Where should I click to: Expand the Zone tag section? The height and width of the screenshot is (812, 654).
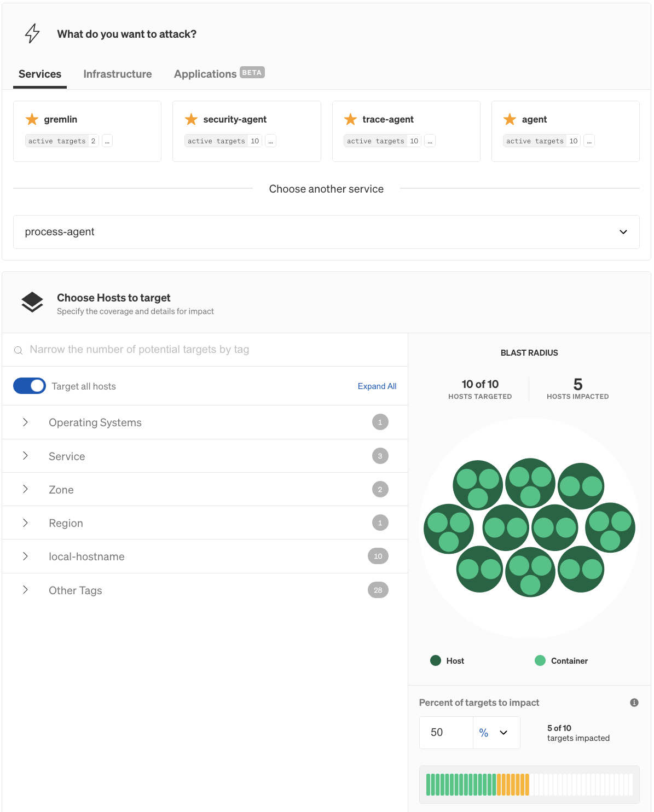25,490
